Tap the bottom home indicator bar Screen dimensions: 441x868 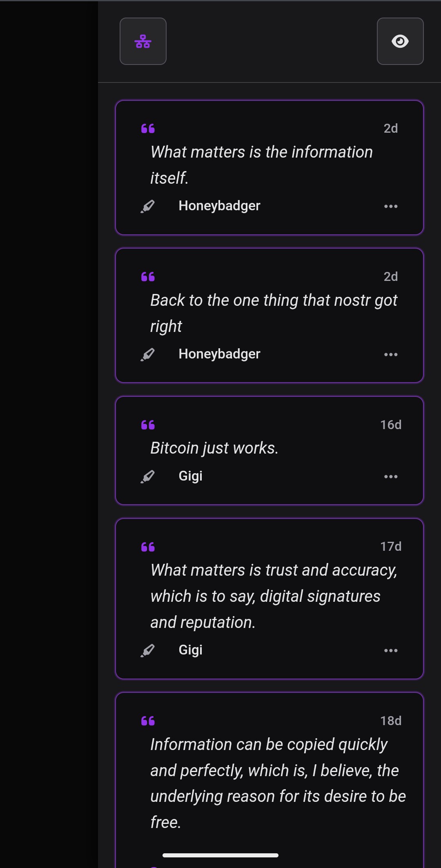[x=220, y=855]
